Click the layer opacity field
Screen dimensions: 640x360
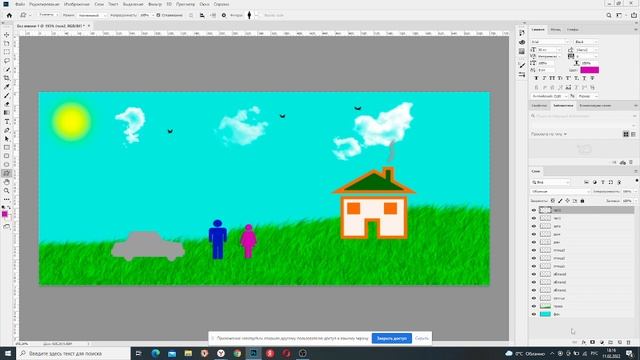point(628,191)
